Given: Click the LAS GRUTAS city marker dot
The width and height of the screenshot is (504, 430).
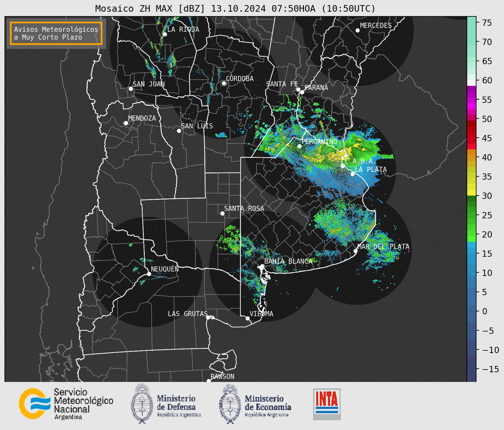Looking at the screenshot, I should tap(208, 318).
